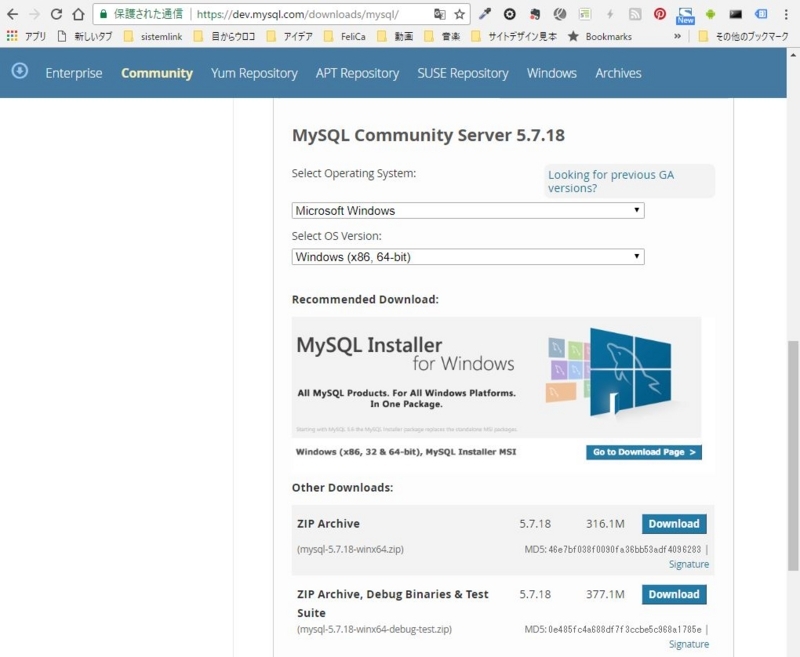Image resolution: width=800 pixels, height=657 pixels.
Task: Click the vertical scrollbar thumb
Action: [793, 455]
